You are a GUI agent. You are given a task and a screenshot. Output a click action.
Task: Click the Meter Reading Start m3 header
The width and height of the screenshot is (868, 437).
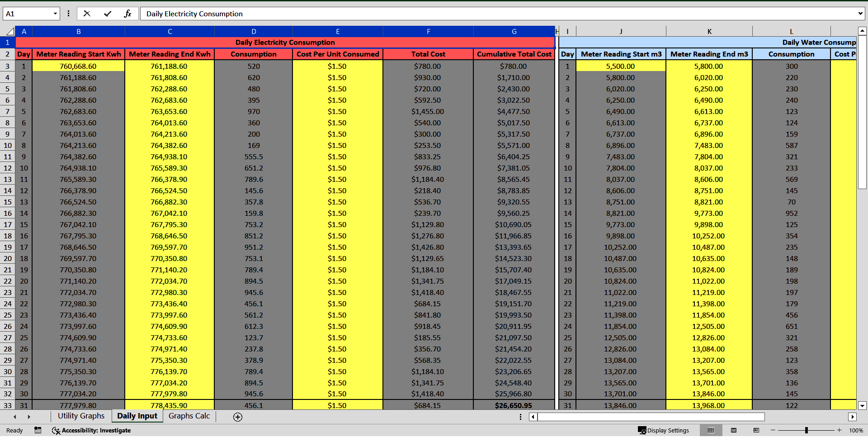(x=621, y=54)
